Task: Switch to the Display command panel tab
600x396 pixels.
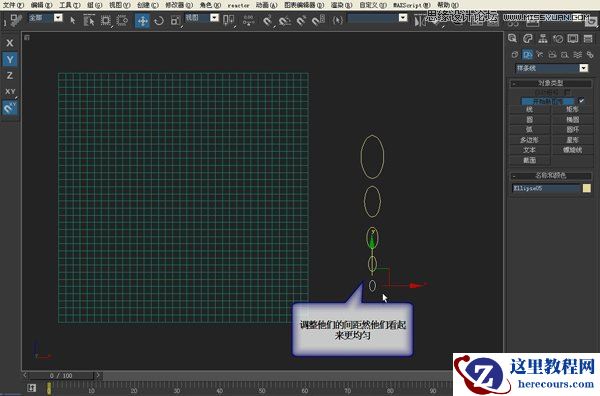Action: [x=573, y=38]
